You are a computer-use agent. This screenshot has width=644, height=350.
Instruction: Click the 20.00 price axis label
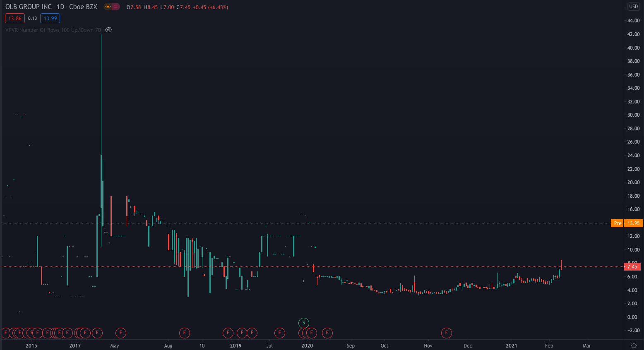(x=633, y=182)
